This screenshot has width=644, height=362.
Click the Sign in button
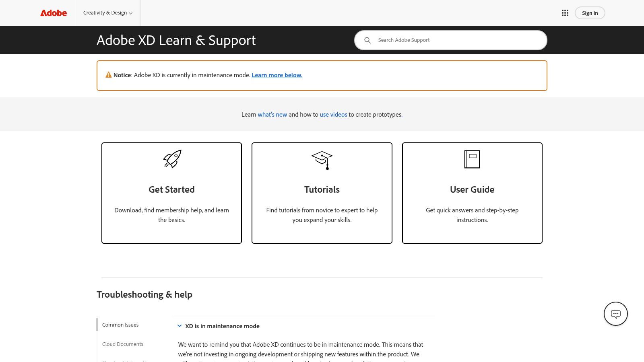click(x=590, y=13)
